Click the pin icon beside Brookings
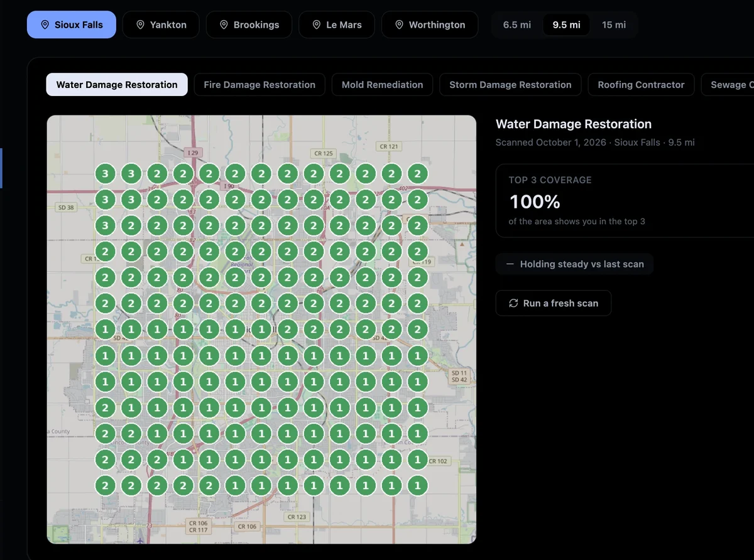 point(224,24)
